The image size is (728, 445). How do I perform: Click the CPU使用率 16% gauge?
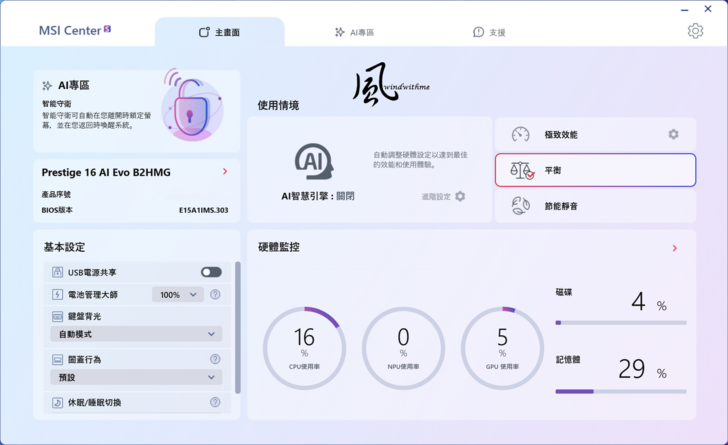(x=304, y=348)
